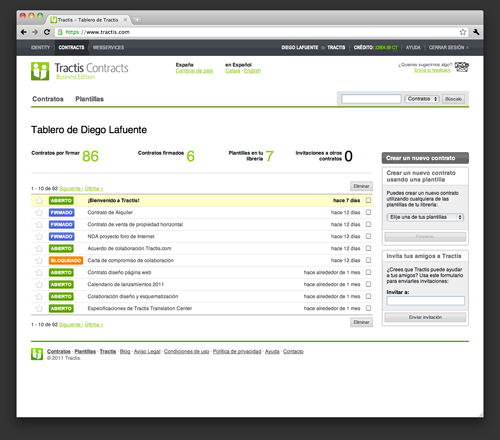This screenshot has height=440, width=500.
Task: Click the 'Invitar a' email field
Action: click(x=425, y=301)
